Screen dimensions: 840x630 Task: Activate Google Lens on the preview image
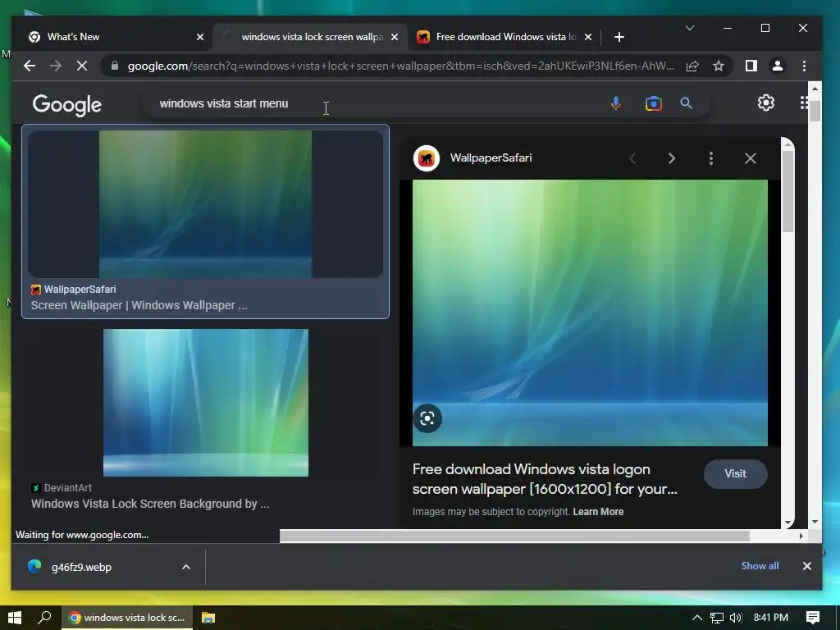click(427, 418)
